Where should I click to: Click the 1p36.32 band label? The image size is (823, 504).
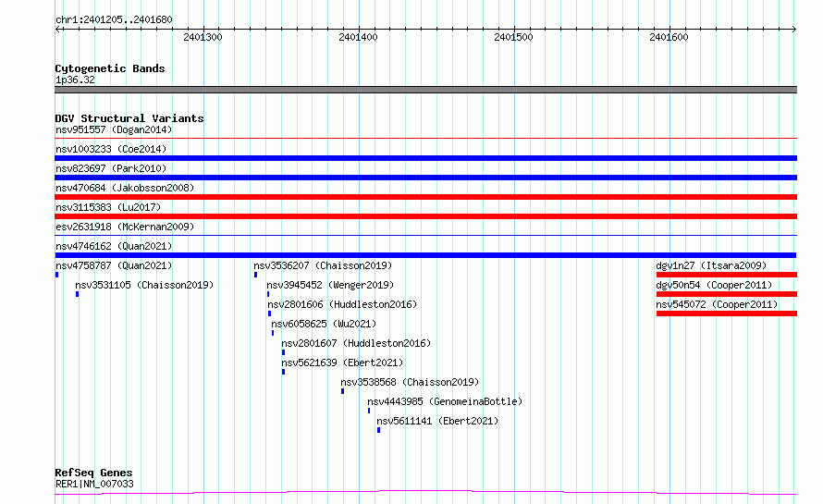75,80
